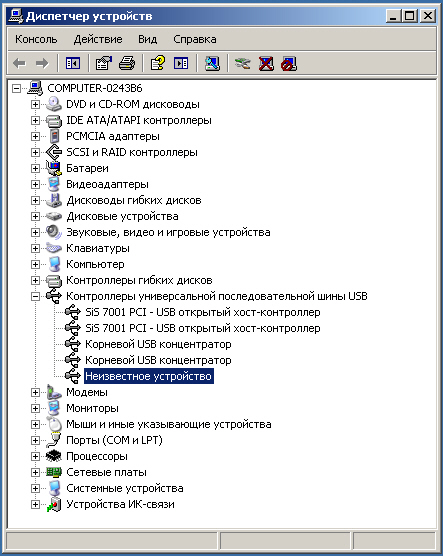Select DVD и CD-ROM дисководы label
The height and width of the screenshot is (556, 443).
click(133, 104)
